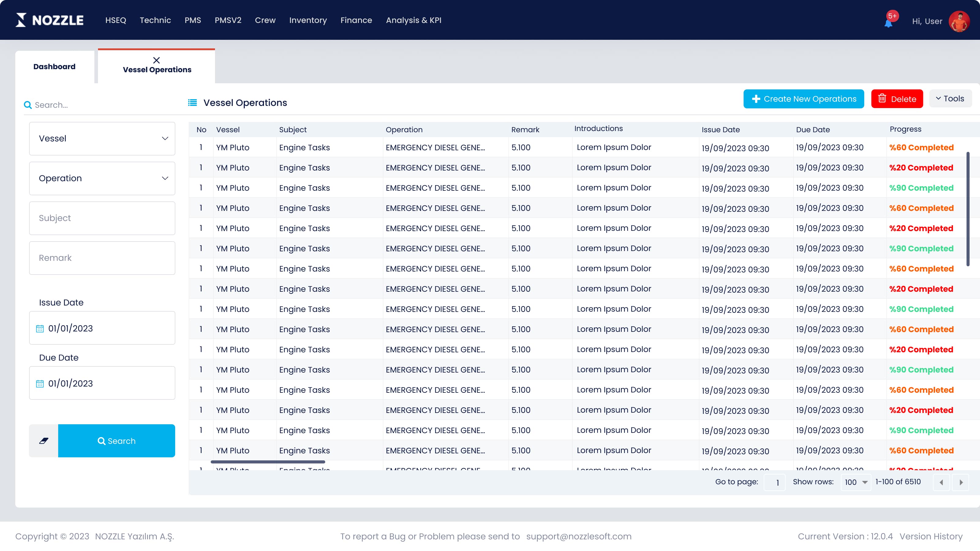The height and width of the screenshot is (551, 980).
Task: Click the NOZZLE logo
Action: (49, 20)
